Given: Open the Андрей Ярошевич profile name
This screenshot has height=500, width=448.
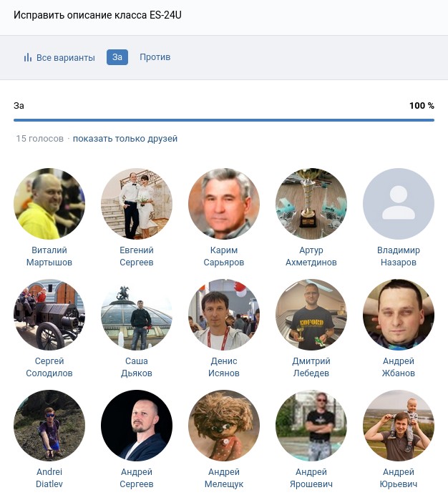Looking at the screenshot, I should 311,478.
